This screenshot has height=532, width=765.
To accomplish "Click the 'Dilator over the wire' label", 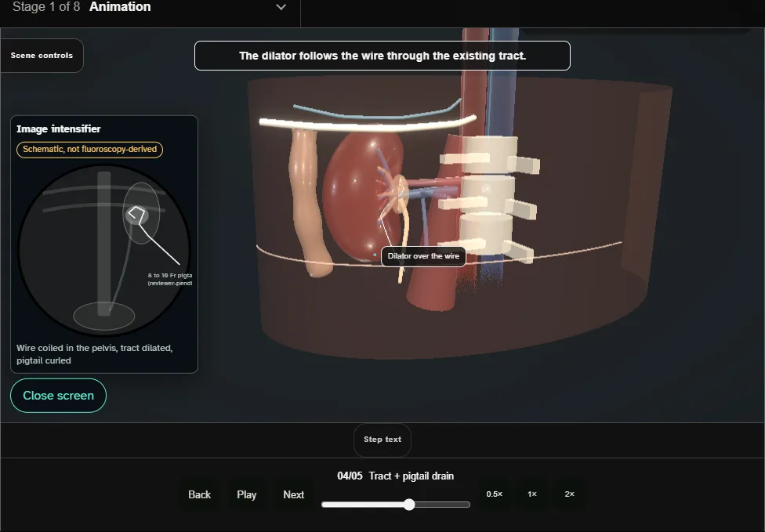I will (423, 256).
